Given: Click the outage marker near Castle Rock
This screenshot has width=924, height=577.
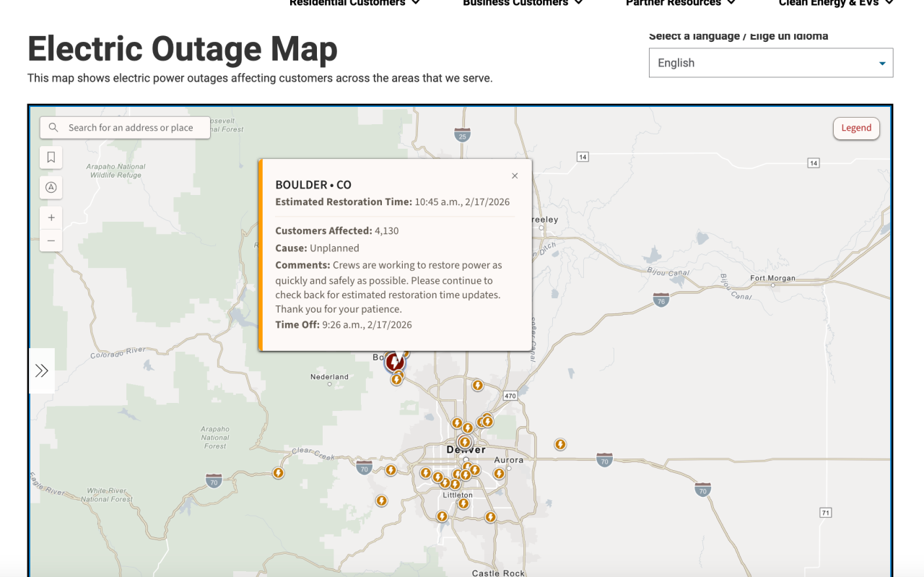Looking at the screenshot, I should click(491, 516).
